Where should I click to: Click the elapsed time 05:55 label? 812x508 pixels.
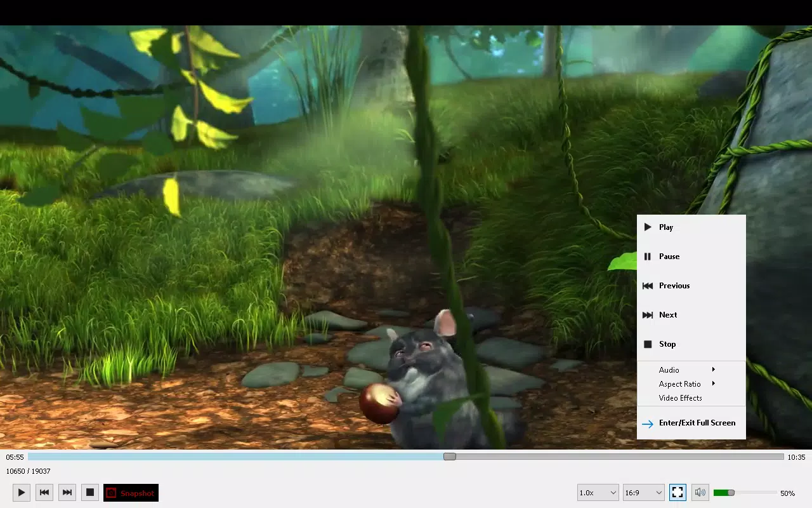tap(15, 457)
